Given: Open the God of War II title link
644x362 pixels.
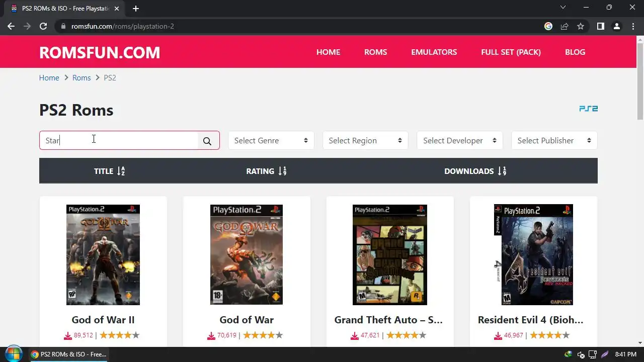Looking at the screenshot, I should 103,320.
